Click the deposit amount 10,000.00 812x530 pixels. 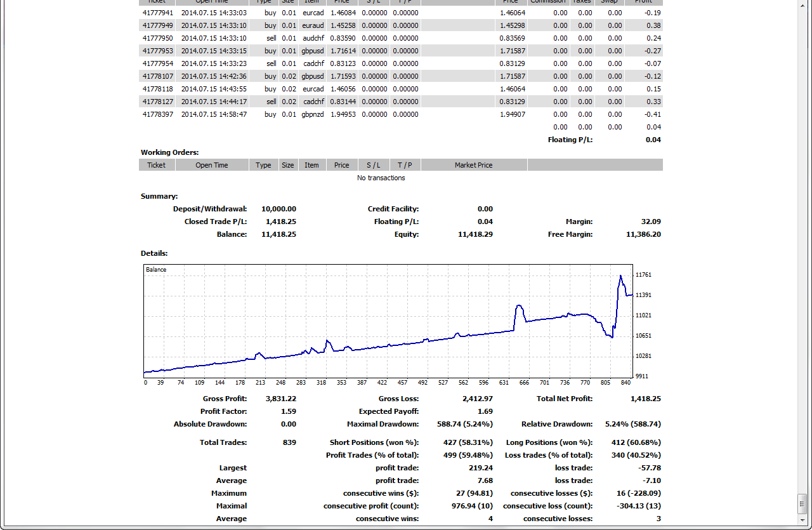(278, 209)
